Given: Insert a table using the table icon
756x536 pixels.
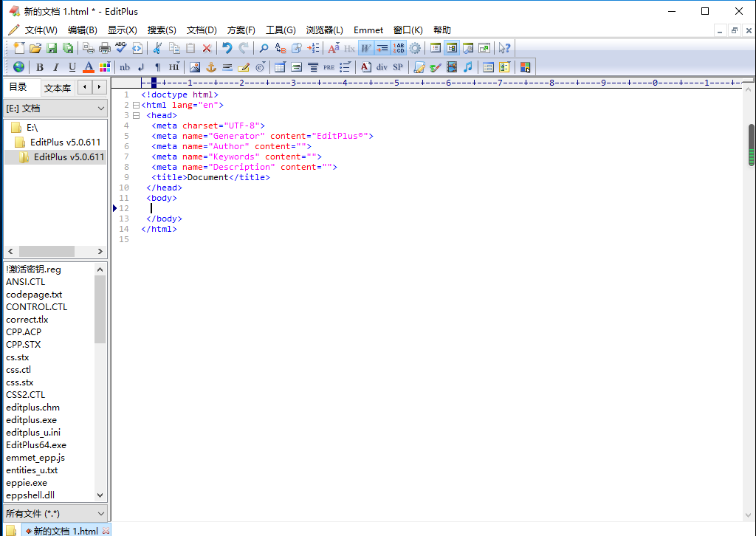Looking at the screenshot, I should click(279, 67).
